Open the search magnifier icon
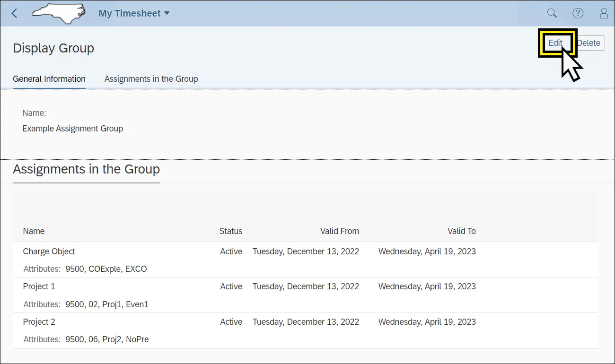615x364 pixels. click(552, 13)
